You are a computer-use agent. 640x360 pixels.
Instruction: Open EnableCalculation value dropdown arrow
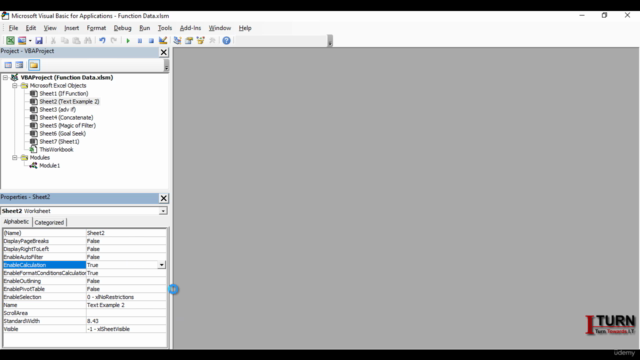[x=162, y=265]
